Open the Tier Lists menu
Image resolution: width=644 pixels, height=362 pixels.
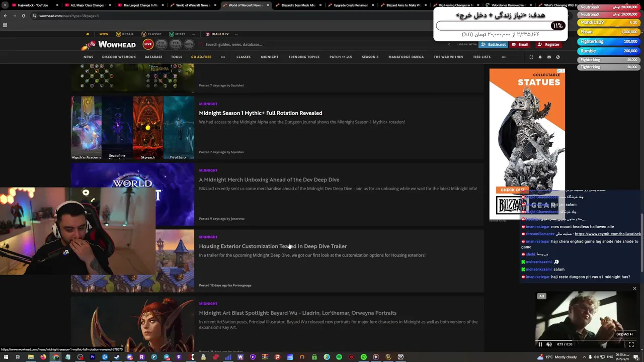(481, 57)
